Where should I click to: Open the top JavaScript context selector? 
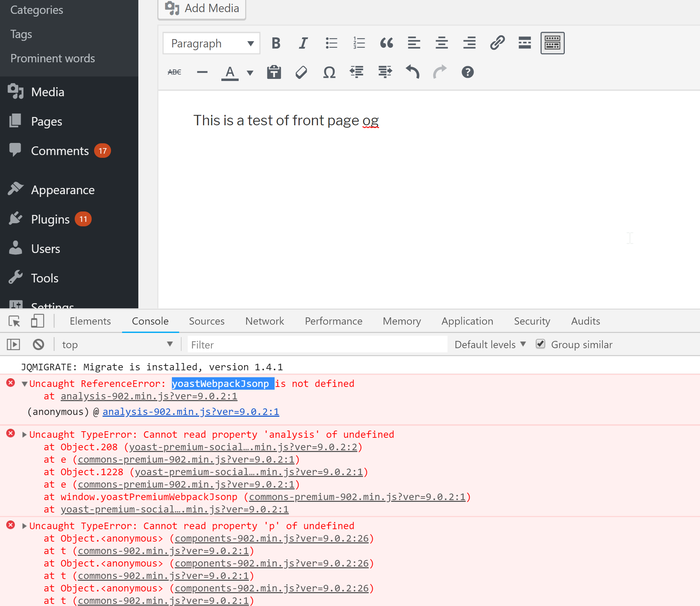point(117,344)
